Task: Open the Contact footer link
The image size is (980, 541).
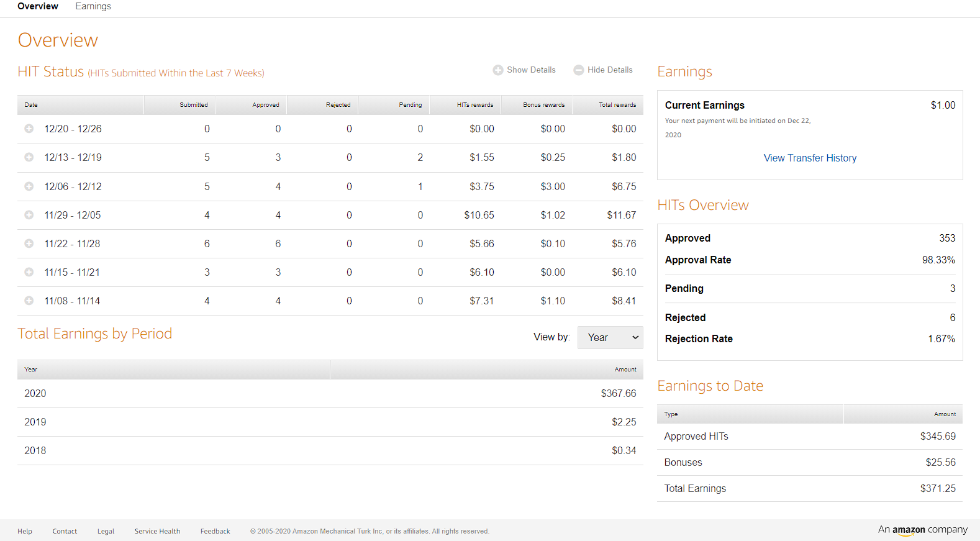Action: 65,531
